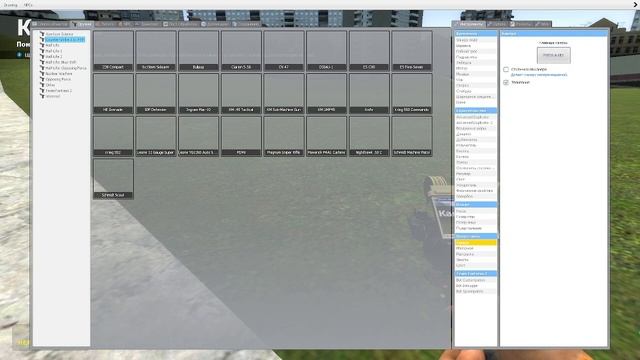Select the yellow-highlighted Камера tool
The width and height of the screenshot is (640, 360).
(x=476, y=242)
